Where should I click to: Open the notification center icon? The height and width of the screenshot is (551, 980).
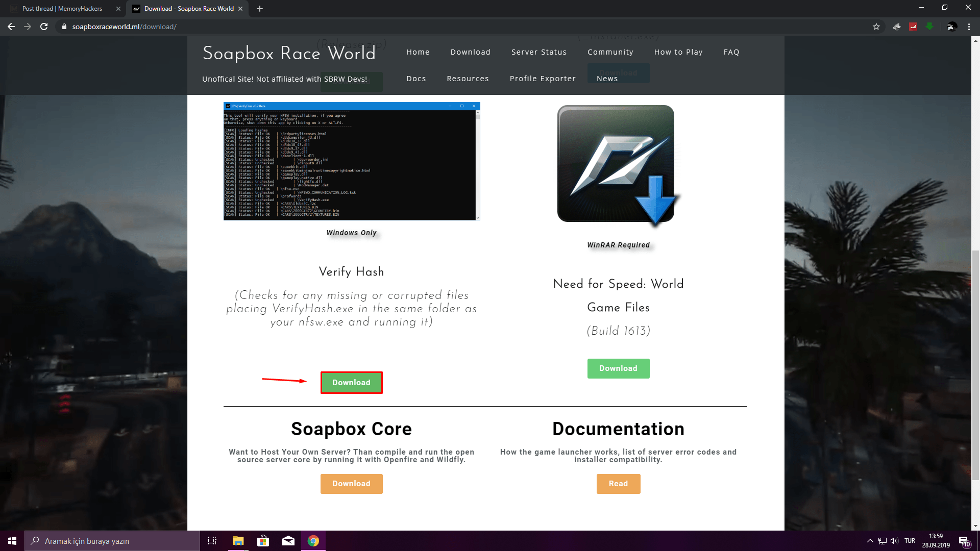tap(964, 541)
